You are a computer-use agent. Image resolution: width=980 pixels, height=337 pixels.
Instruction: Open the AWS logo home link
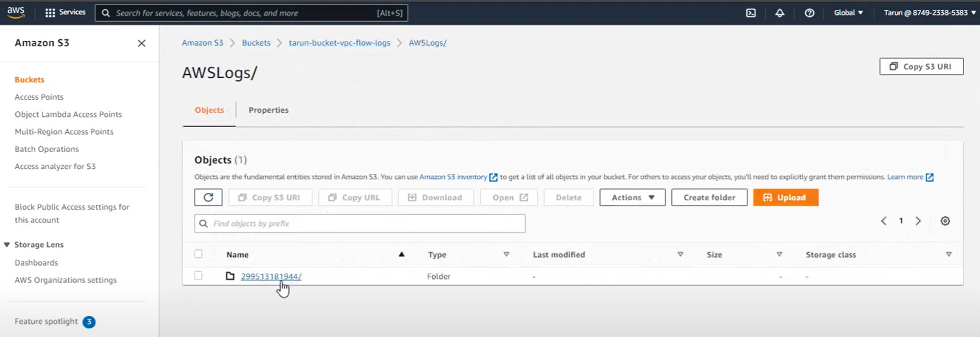[16, 12]
